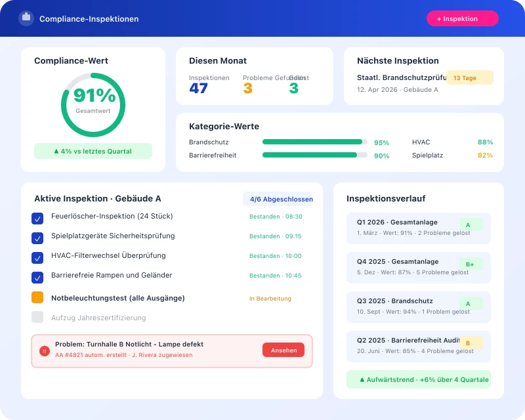Expand the Q4 2025 Gesamtanlage history entry

point(418,267)
